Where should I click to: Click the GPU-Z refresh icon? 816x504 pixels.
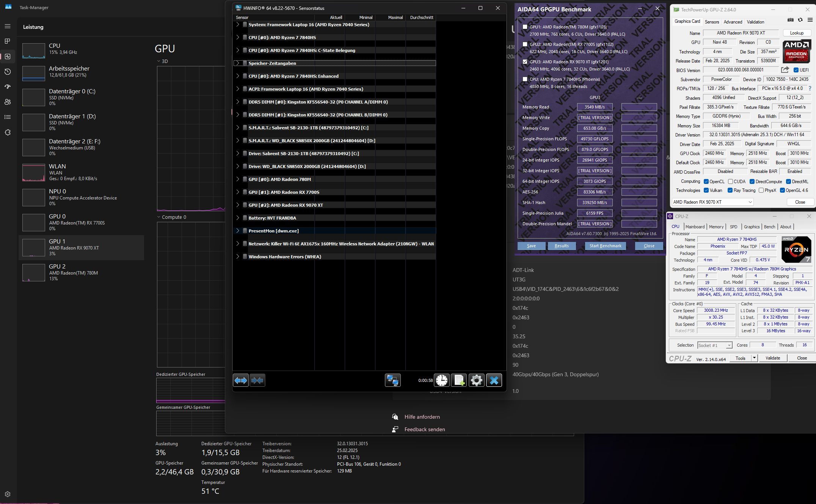click(800, 20)
